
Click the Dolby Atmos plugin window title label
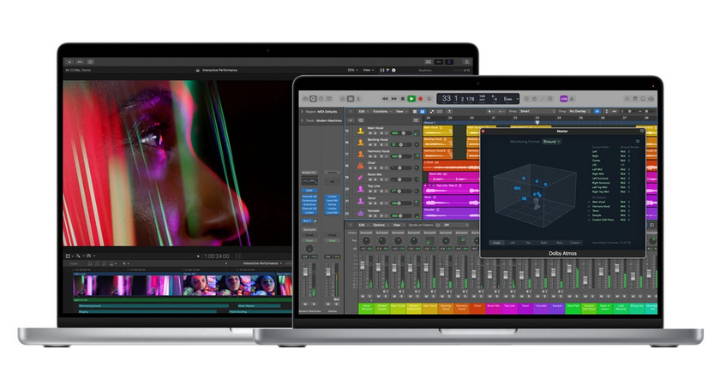562,254
